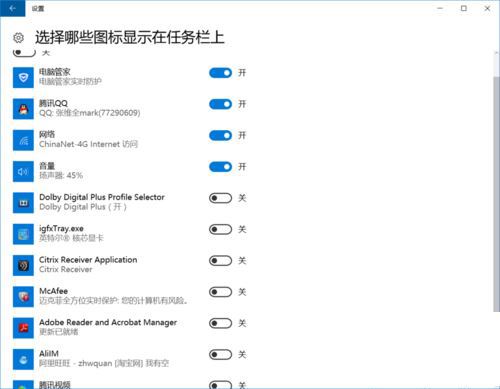Turn off the 电脑管家 toggle
The image size is (500, 389).
pos(220,73)
